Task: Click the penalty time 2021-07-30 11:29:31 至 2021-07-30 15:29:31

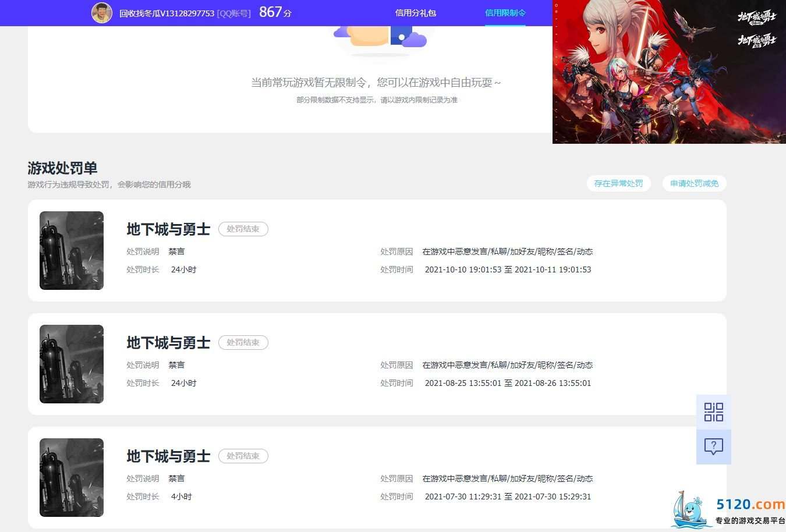Action: 508,496
